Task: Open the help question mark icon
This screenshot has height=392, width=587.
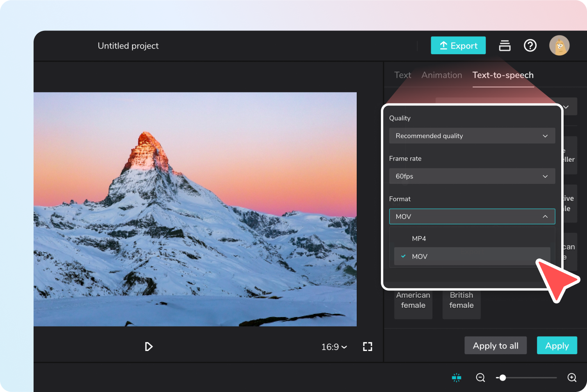Action: [530, 46]
